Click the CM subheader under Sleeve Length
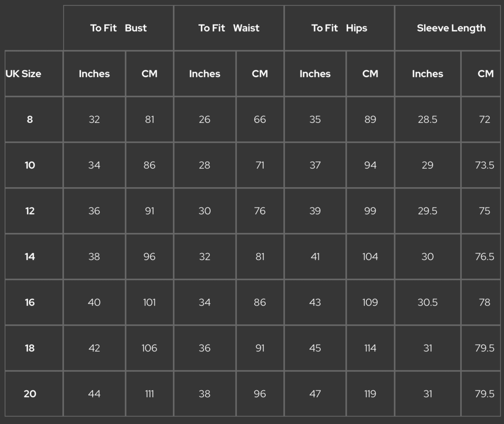This screenshot has width=504, height=424. click(x=485, y=74)
